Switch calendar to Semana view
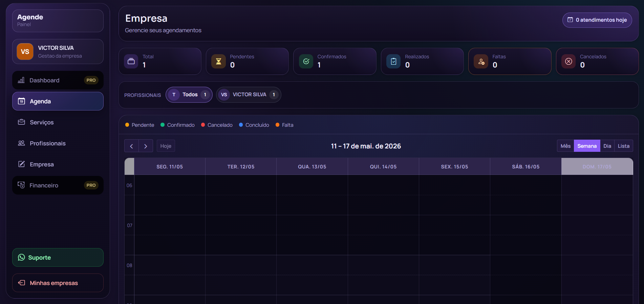Image resolution: width=644 pixels, height=304 pixels. [x=587, y=146]
